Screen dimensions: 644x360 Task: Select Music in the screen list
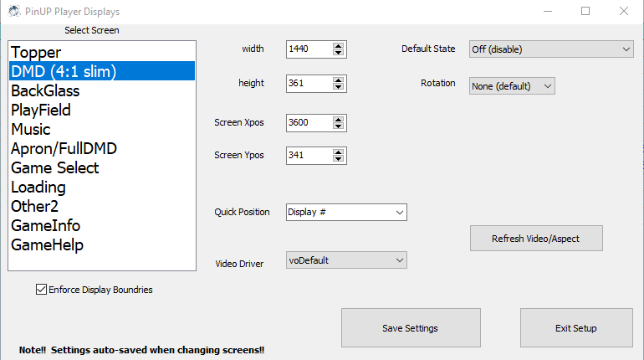[102, 129]
